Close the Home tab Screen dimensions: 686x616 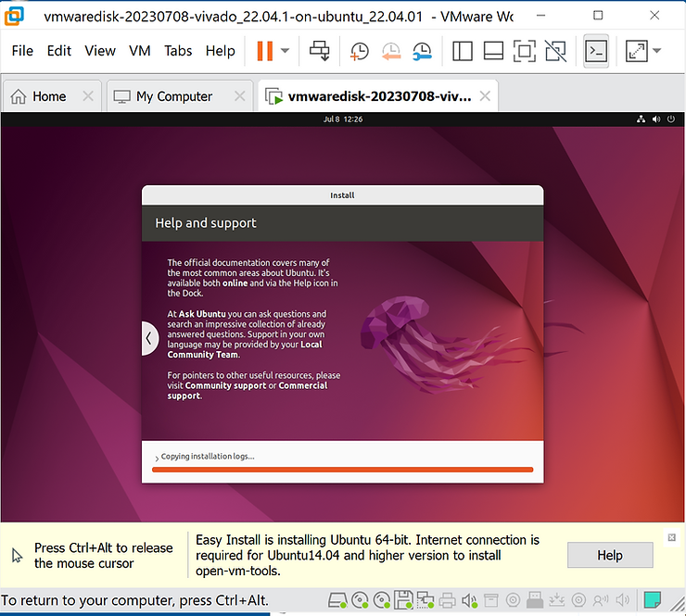[88, 95]
